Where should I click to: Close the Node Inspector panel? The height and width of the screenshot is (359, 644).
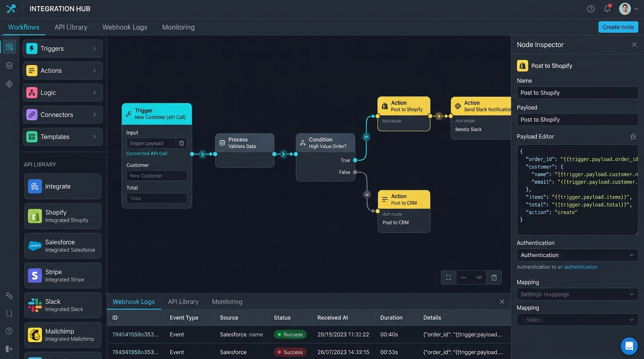point(634,45)
